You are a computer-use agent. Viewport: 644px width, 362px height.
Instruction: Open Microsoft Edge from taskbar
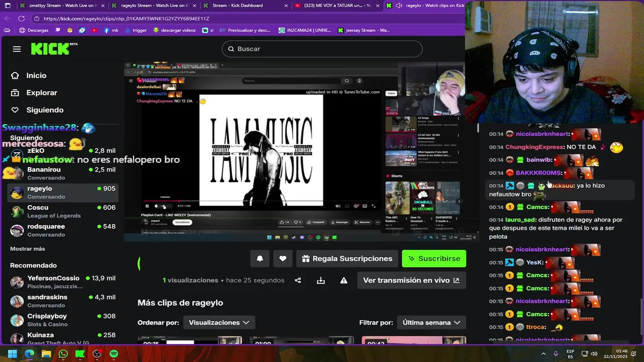29,354
